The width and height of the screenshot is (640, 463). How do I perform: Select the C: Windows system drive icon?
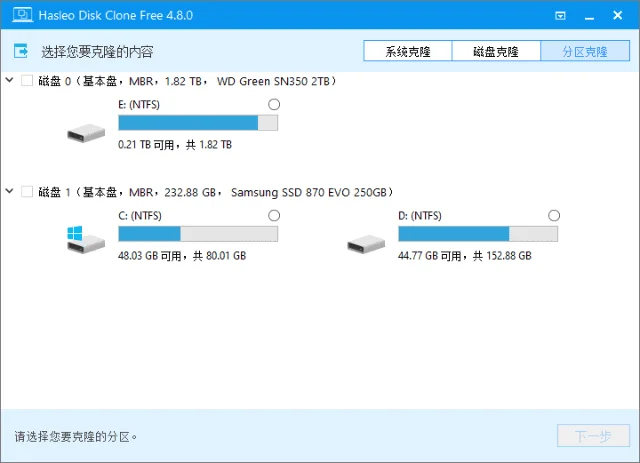point(84,240)
